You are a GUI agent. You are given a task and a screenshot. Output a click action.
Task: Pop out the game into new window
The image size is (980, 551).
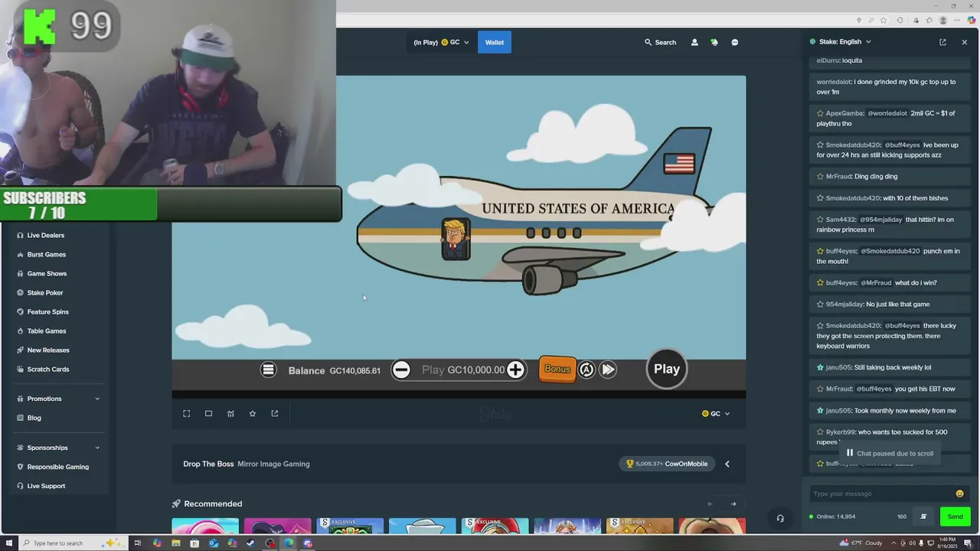275,413
